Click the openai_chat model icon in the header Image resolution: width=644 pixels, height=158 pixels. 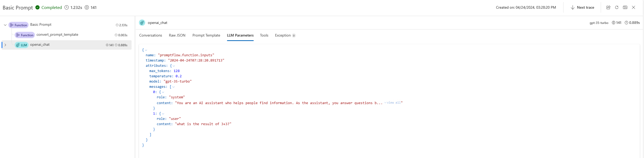pyautogui.click(x=142, y=23)
